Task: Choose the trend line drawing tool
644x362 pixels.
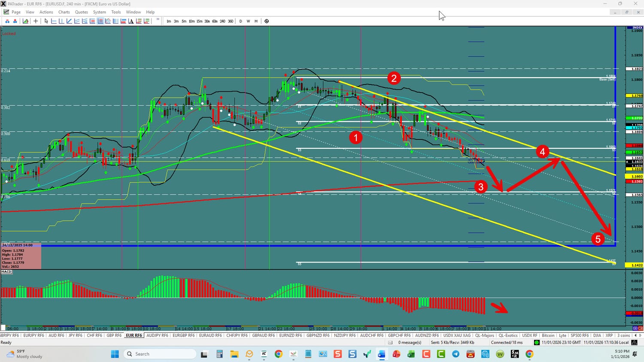Action: [x=69, y=21]
